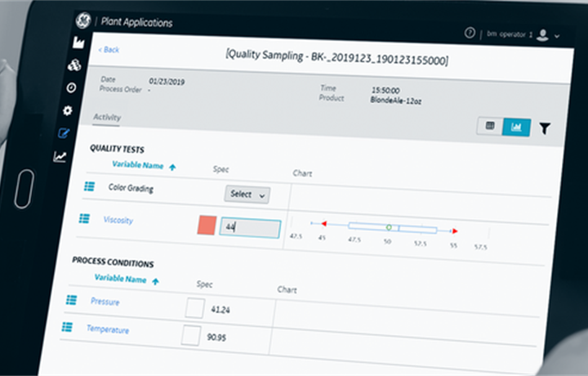Viewport: 588px width, 376px height.
Task: Sort Process Conditions by Variable Name
Action: point(120,279)
